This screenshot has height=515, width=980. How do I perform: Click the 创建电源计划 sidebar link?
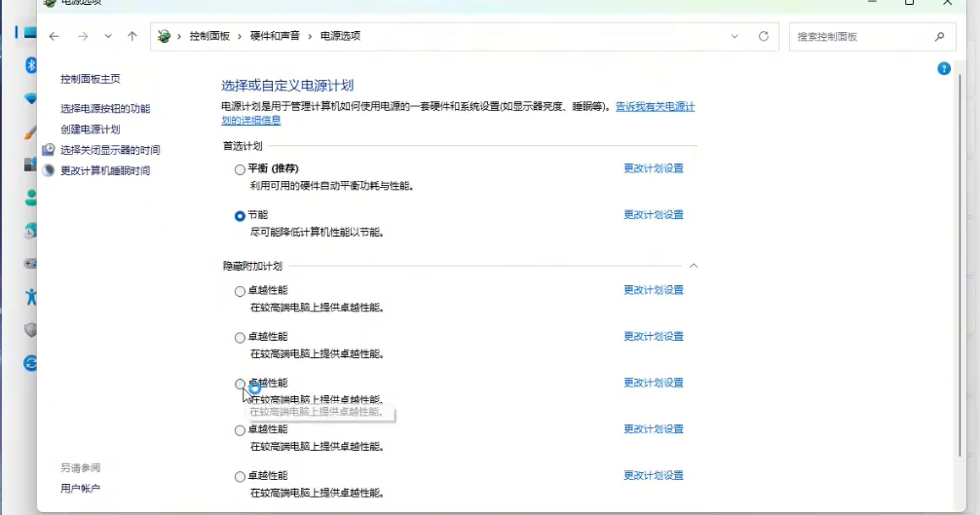(x=91, y=129)
